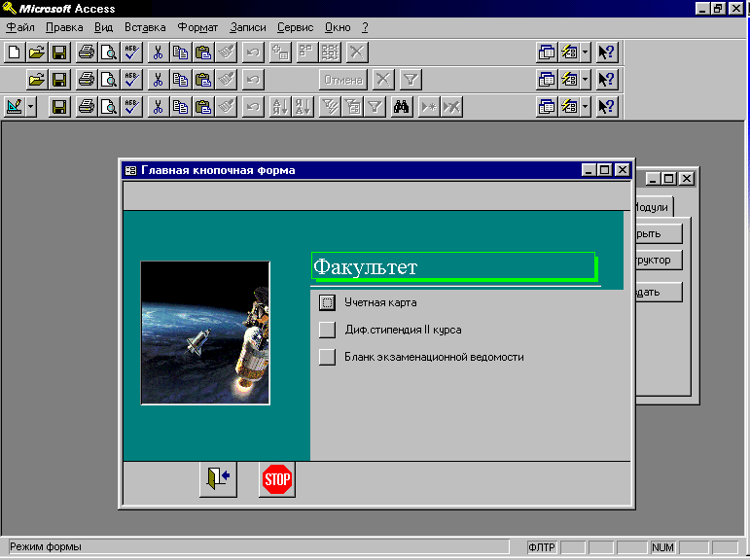Open print preview in the top toolbar row

(x=109, y=52)
